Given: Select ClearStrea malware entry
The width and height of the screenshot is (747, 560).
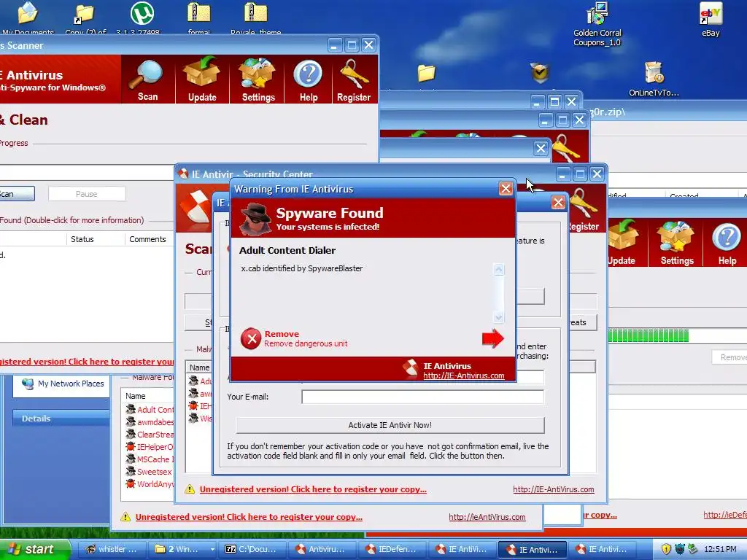Looking at the screenshot, I should [150, 435].
